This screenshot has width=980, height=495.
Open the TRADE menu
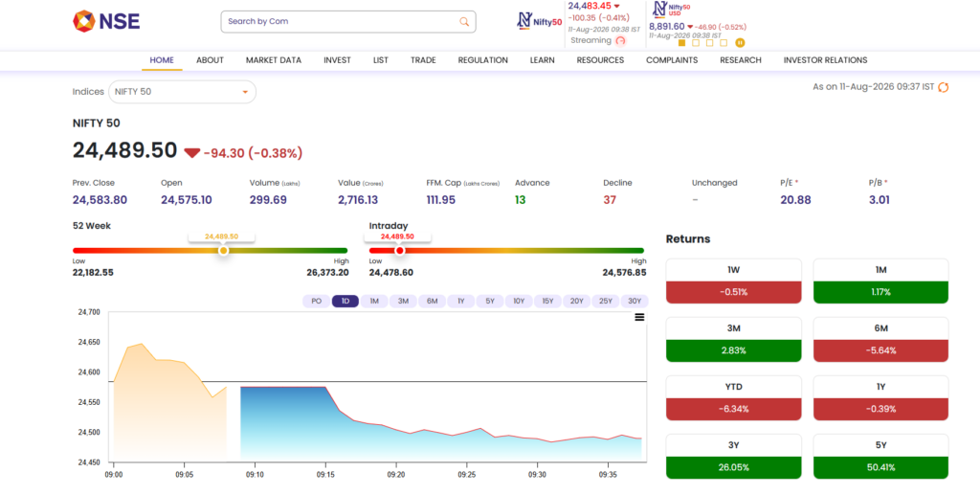(x=423, y=60)
